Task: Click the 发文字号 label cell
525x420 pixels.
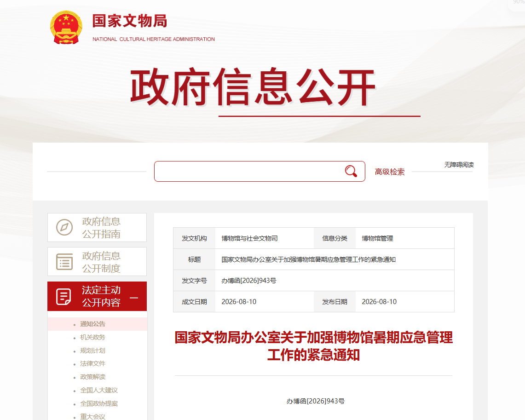Action: pos(194,281)
